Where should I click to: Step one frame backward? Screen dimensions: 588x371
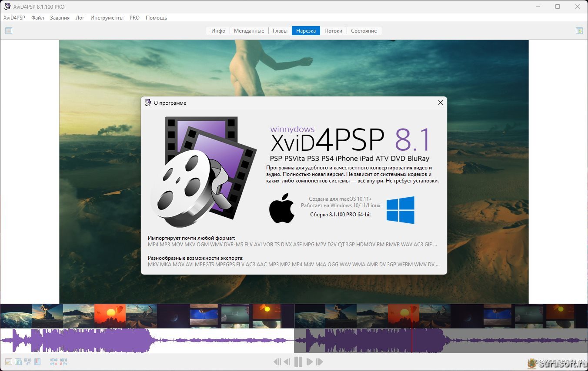coord(287,361)
